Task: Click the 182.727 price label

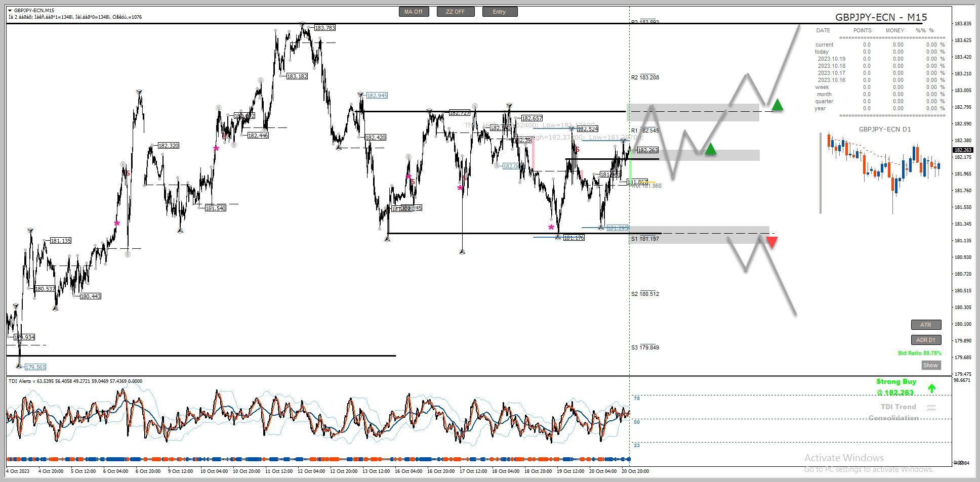Action: point(459,113)
